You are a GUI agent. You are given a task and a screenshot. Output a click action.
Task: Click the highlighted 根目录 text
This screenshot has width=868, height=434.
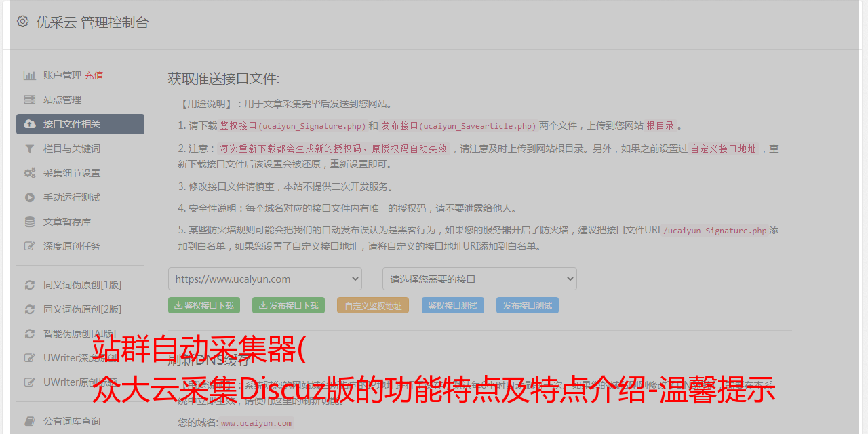click(660, 125)
